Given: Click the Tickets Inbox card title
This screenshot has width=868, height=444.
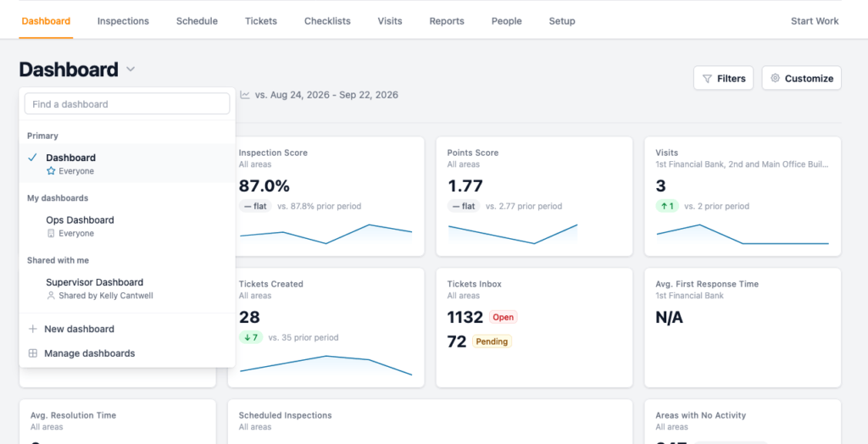Looking at the screenshot, I should coord(475,284).
